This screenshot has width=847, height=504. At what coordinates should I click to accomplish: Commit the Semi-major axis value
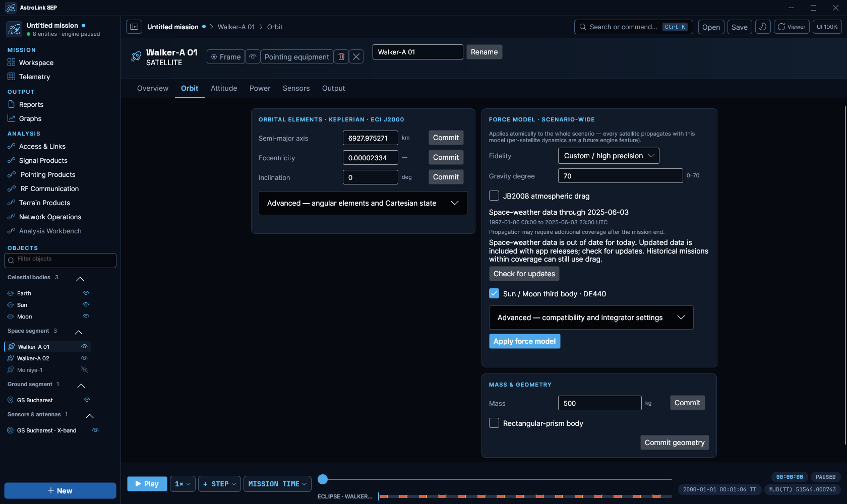pos(446,138)
